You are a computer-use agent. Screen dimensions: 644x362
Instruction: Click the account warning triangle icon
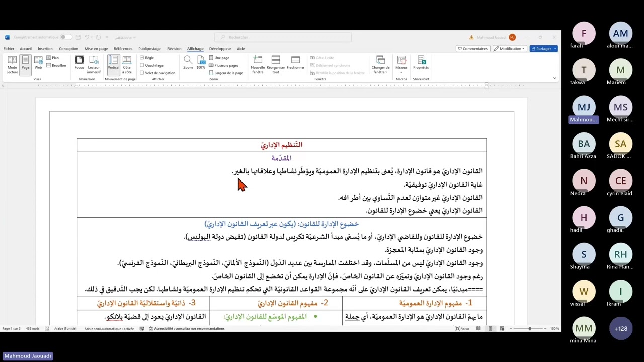(471, 37)
